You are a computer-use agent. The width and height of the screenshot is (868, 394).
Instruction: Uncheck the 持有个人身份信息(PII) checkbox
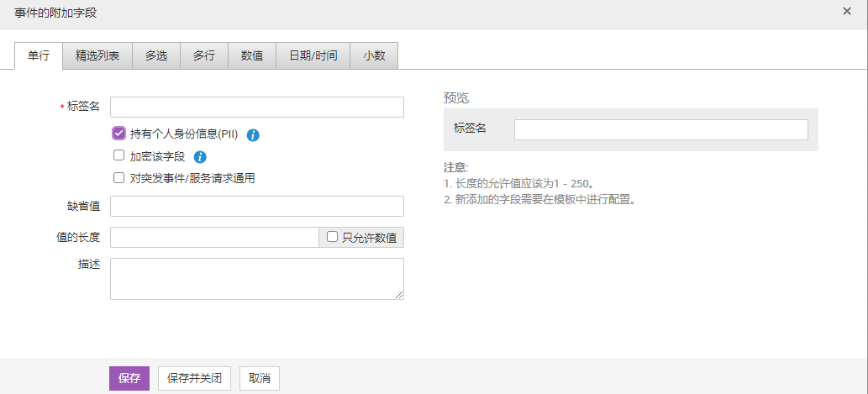[x=118, y=133]
